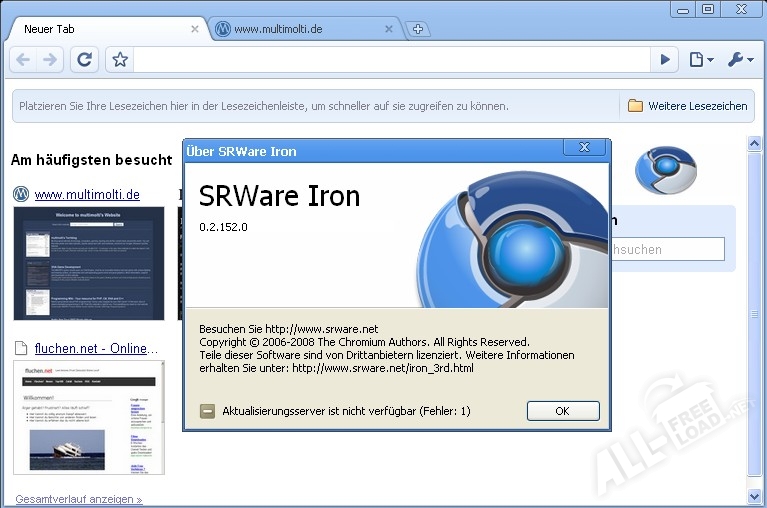The height and width of the screenshot is (508, 767).
Task: Open the wrench settings menu
Action: click(x=740, y=60)
